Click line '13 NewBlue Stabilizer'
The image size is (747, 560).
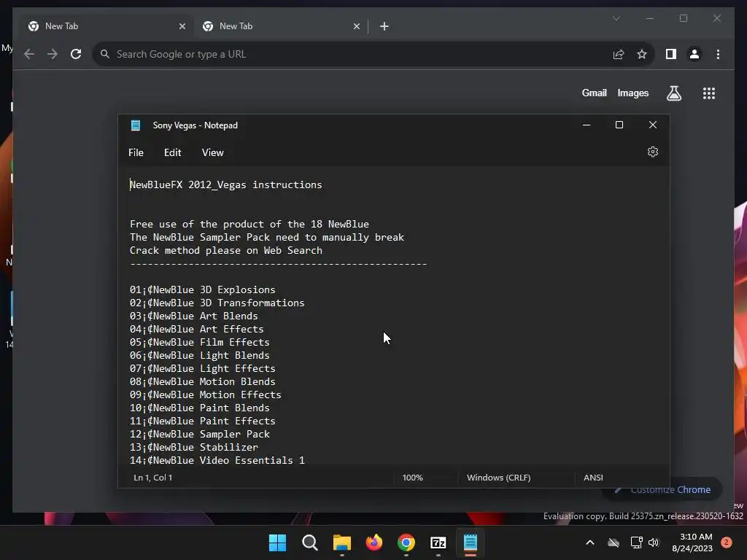pyautogui.click(x=194, y=447)
